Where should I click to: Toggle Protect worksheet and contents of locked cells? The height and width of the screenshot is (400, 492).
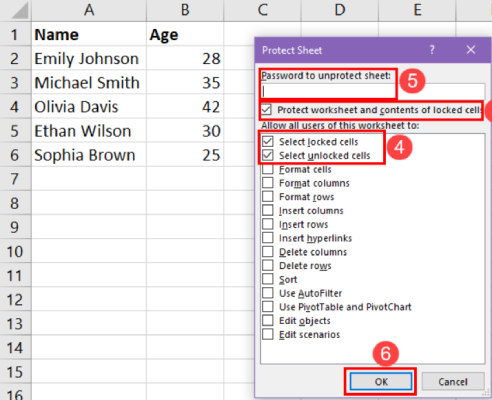266,110
